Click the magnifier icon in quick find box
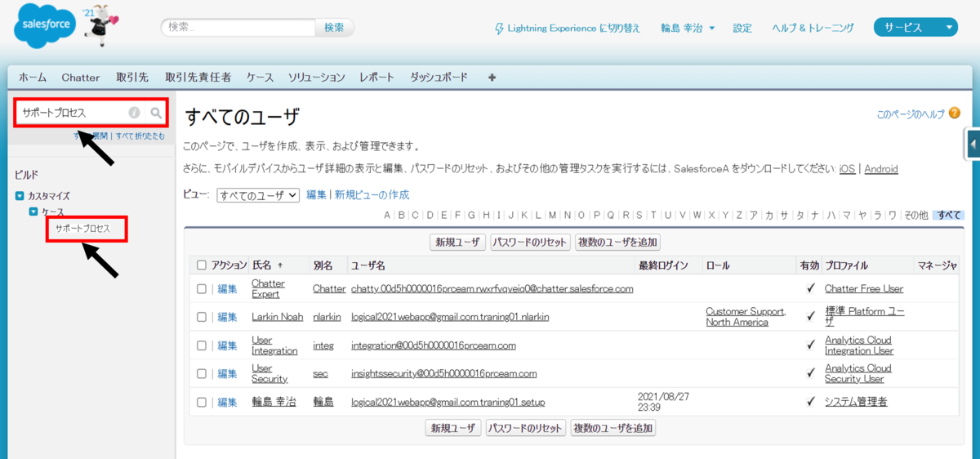The width and height of the screenshot is (980, 459). (156, 113)
